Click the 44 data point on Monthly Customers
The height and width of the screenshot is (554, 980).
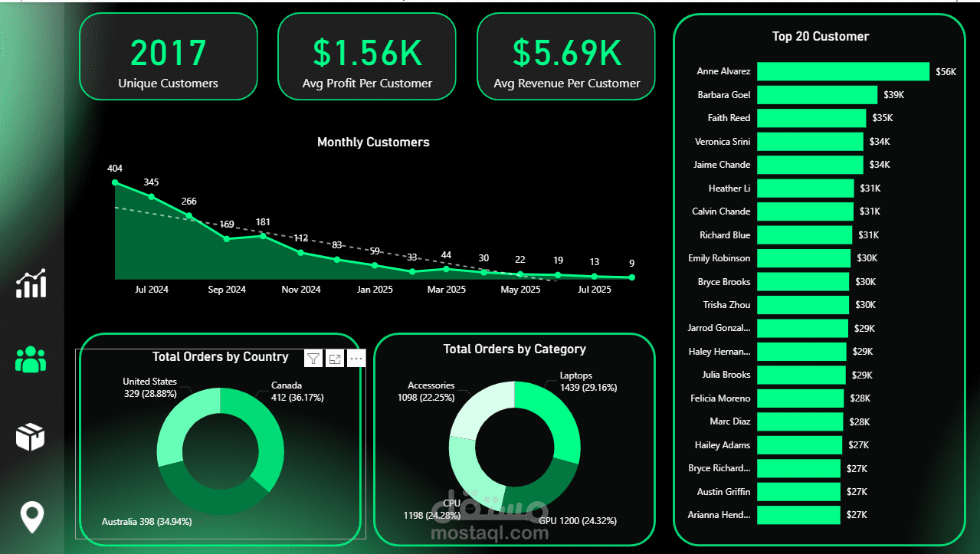tap(447, 268)
